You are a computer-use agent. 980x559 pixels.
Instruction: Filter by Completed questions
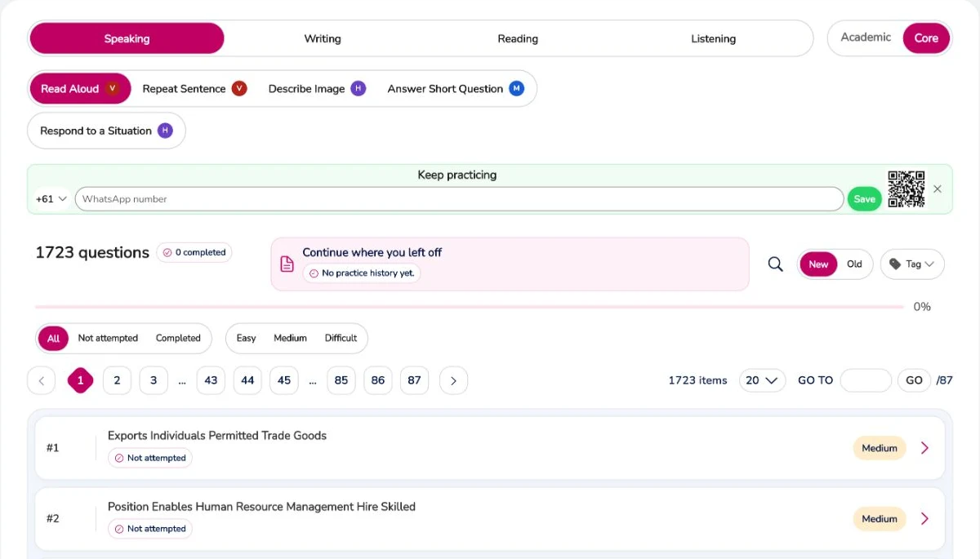[x=178, y=338]
